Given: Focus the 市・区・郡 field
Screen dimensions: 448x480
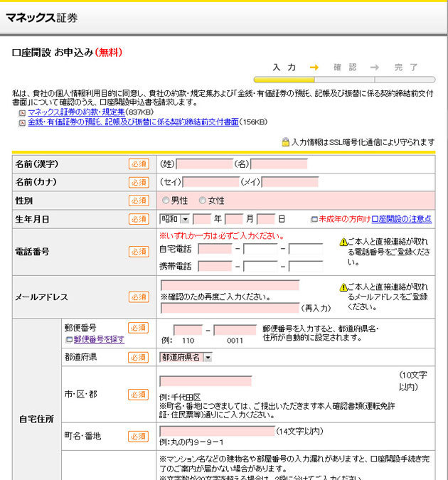Looking at the screenshot, I should [206, 381].
